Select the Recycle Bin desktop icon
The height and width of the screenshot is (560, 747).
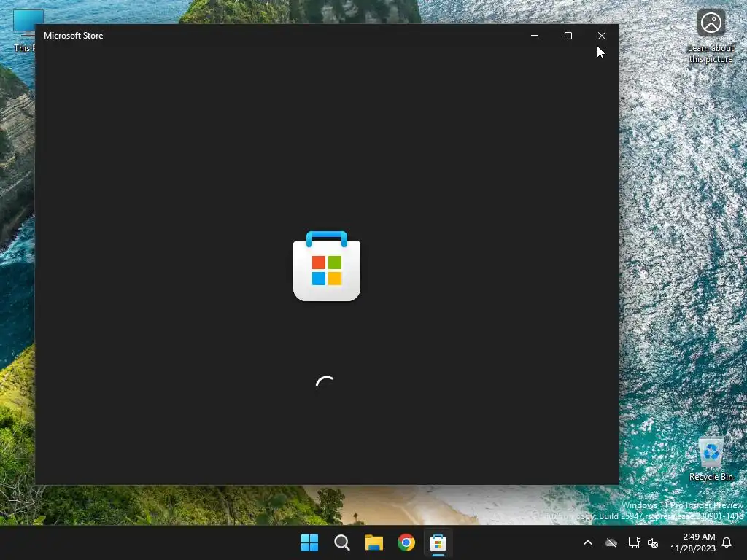click(x=711, y=459)
